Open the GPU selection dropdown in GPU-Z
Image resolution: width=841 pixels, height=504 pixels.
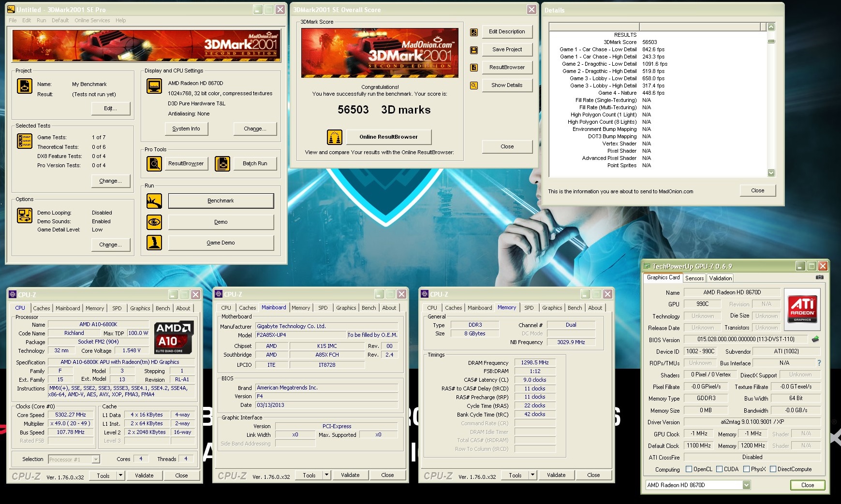pos(747,485)
